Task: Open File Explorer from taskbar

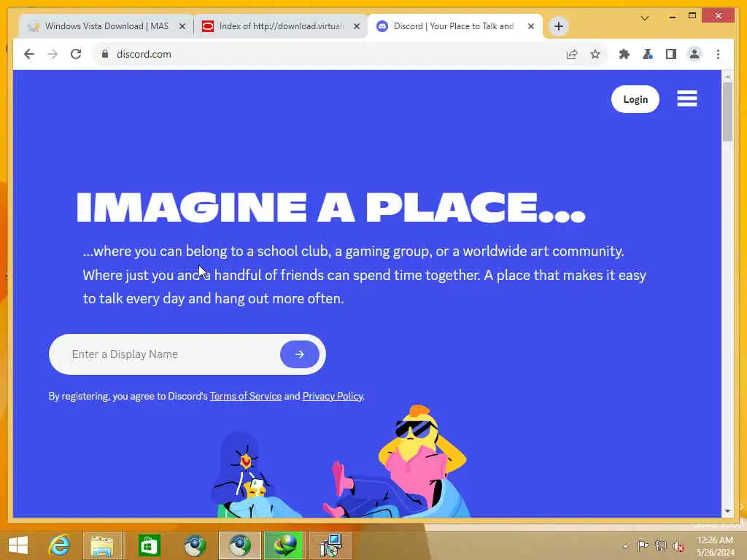Action: (104, 545)
